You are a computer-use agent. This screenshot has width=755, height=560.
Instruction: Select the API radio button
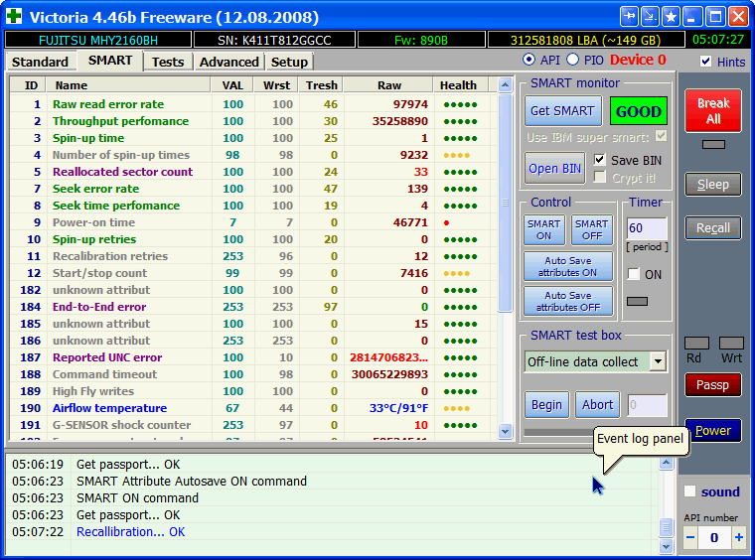528,60
